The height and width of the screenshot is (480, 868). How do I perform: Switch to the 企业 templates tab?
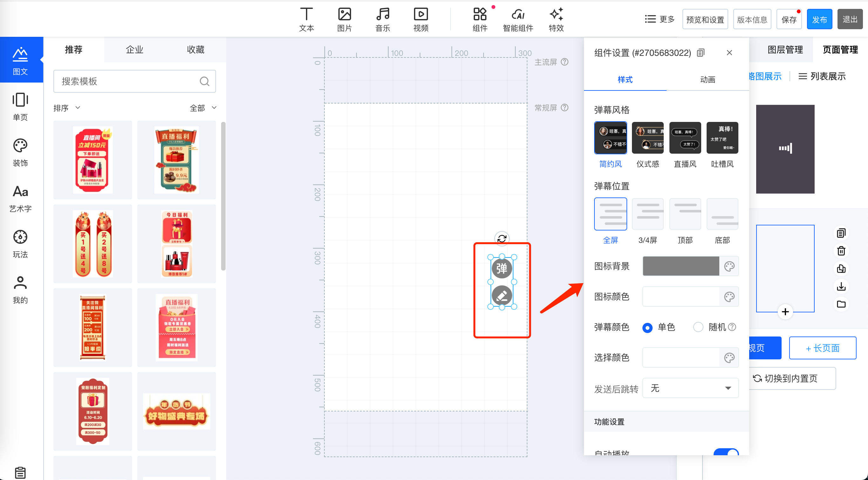pyautogui.click(x=134, y=50)
